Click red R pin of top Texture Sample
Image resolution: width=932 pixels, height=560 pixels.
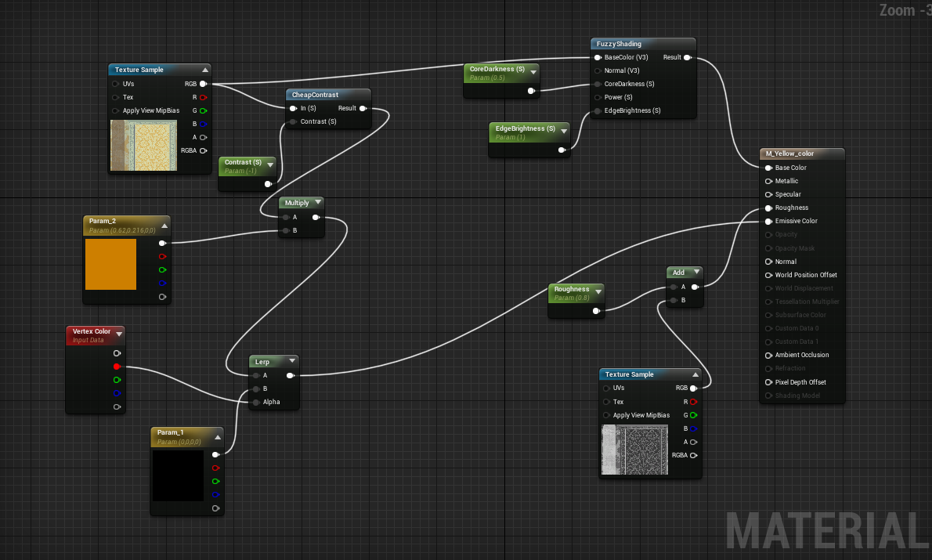coord(204,97)
